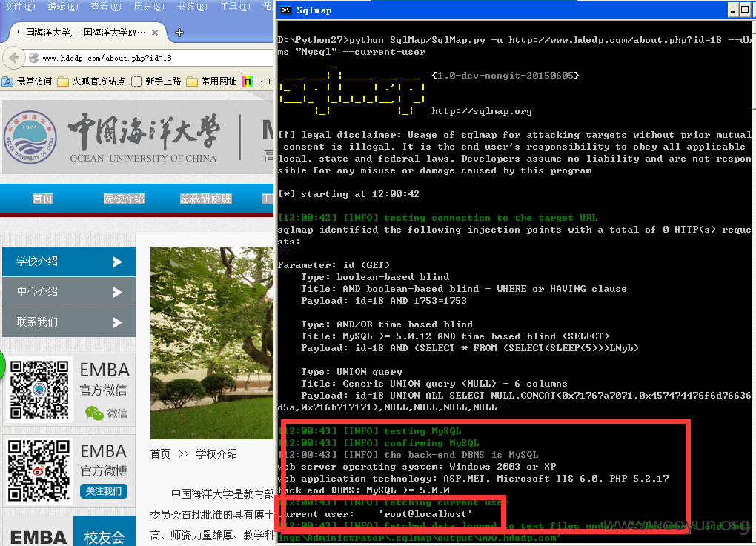Expand the 联系我们 sidebar item
756x546 pixels.
click(69, 322)
